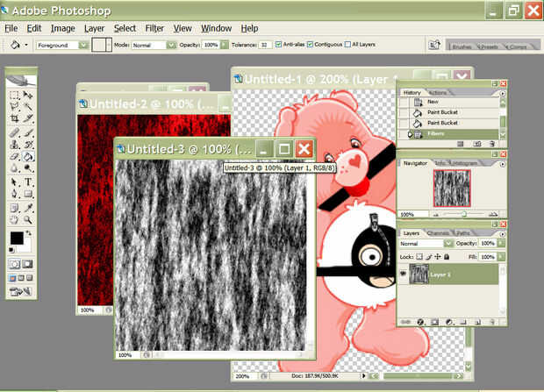Open the History panel flyout menu

click(503, 93)
